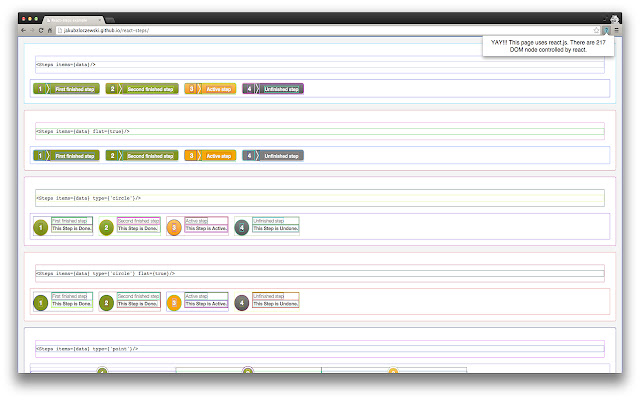
Task: Select 'Second finished step' in first gradient row
Action: [150, 89]
